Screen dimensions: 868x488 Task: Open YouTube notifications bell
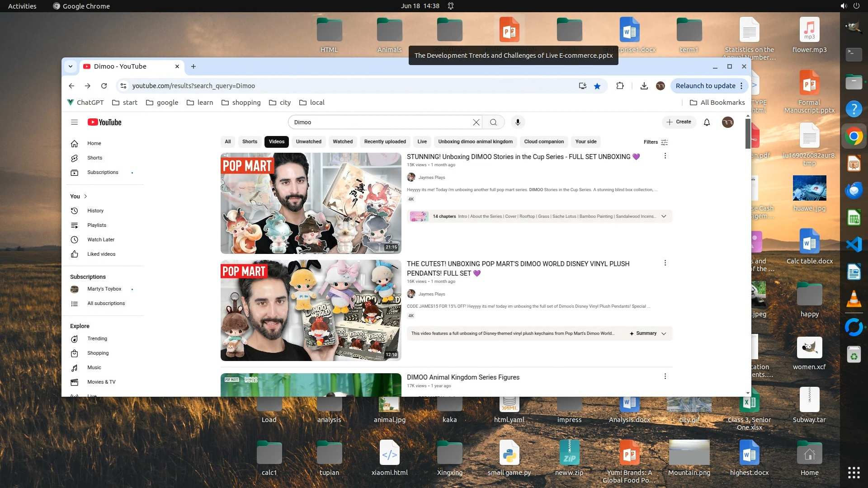(707, 122)
